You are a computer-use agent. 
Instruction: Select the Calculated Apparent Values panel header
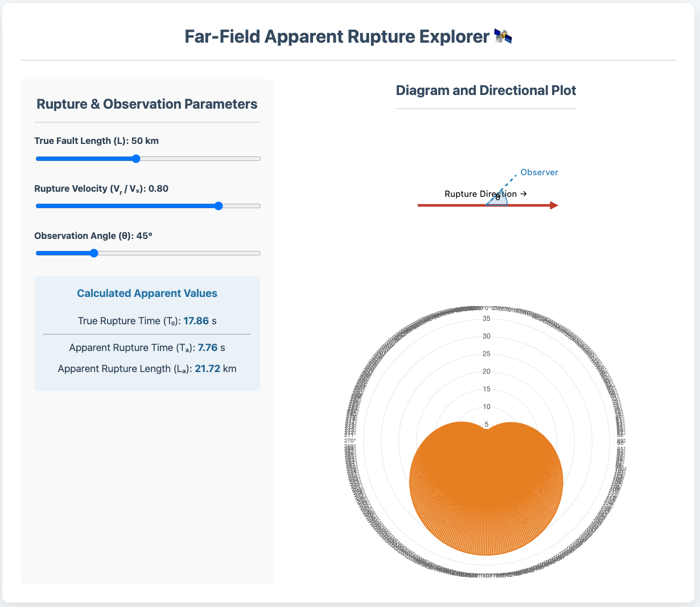point(147,293)
